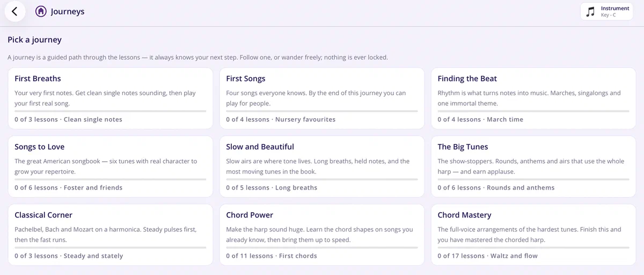Click description starting "The show-stoppers"
The image size is (644, 275).
click(x=531, y=167)
